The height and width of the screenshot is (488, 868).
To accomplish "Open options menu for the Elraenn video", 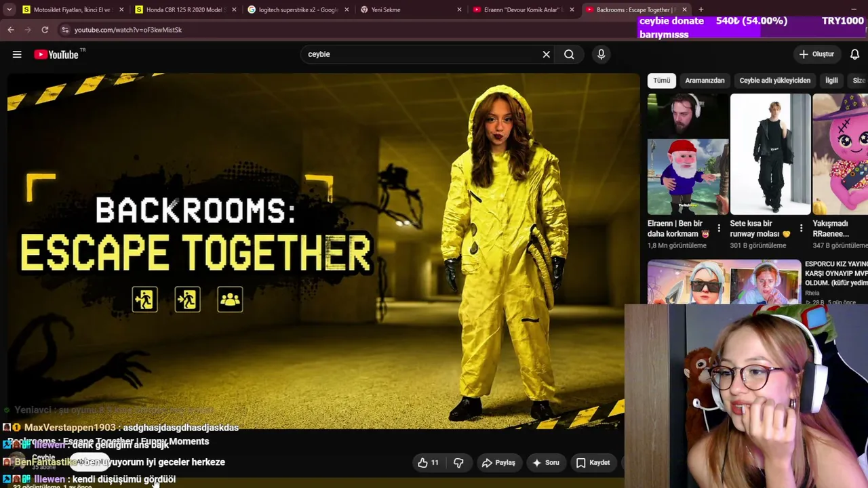I will point(719,228).
